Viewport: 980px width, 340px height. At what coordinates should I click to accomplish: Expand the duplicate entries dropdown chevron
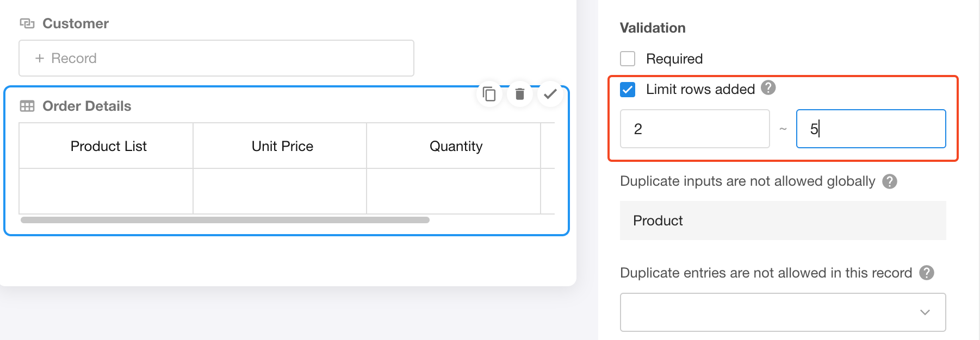coord(925,312)
